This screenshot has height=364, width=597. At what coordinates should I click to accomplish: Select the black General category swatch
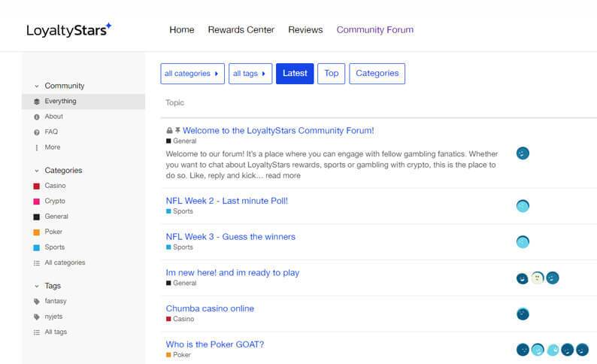tap(37, 217)
